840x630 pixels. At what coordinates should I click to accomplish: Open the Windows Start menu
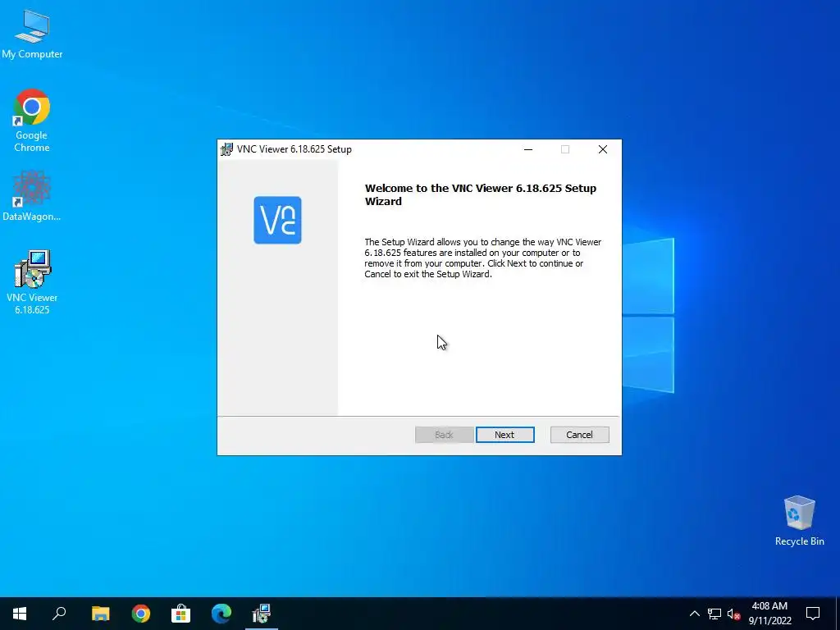[x=20, y=614]
